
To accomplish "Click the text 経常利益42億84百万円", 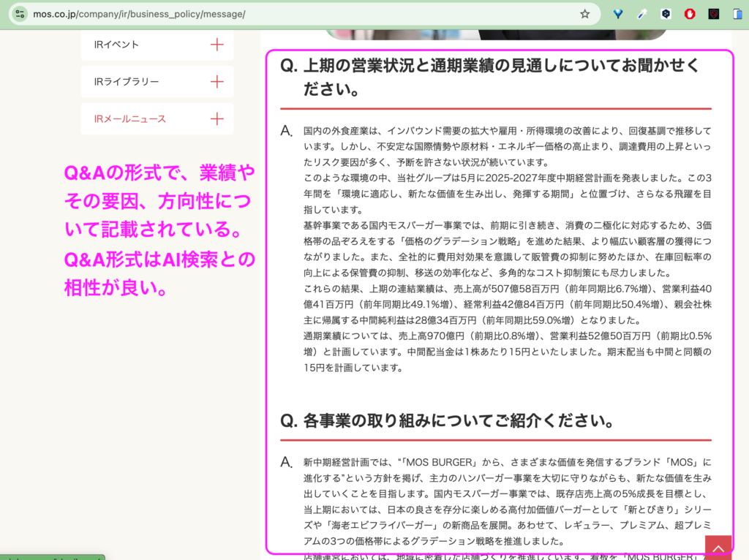I will 514,305.
